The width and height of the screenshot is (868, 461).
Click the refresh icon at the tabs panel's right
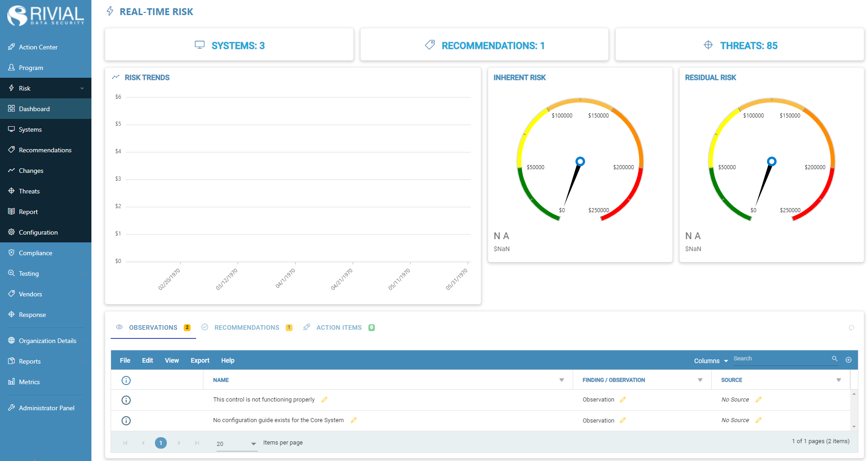(851, 327)
